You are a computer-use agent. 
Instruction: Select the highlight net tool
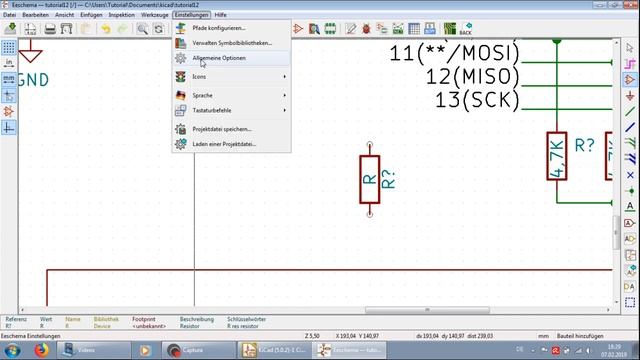[x=630, y=64]
